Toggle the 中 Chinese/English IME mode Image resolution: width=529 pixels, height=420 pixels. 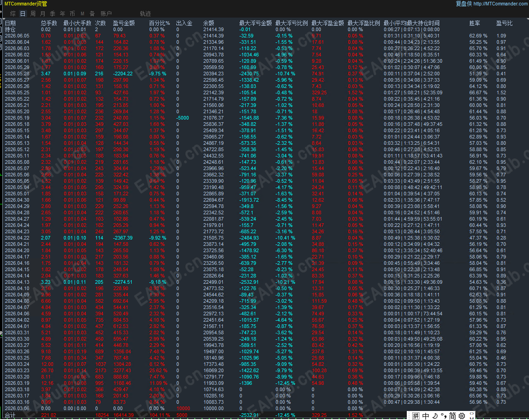click(x=426, y=416)
